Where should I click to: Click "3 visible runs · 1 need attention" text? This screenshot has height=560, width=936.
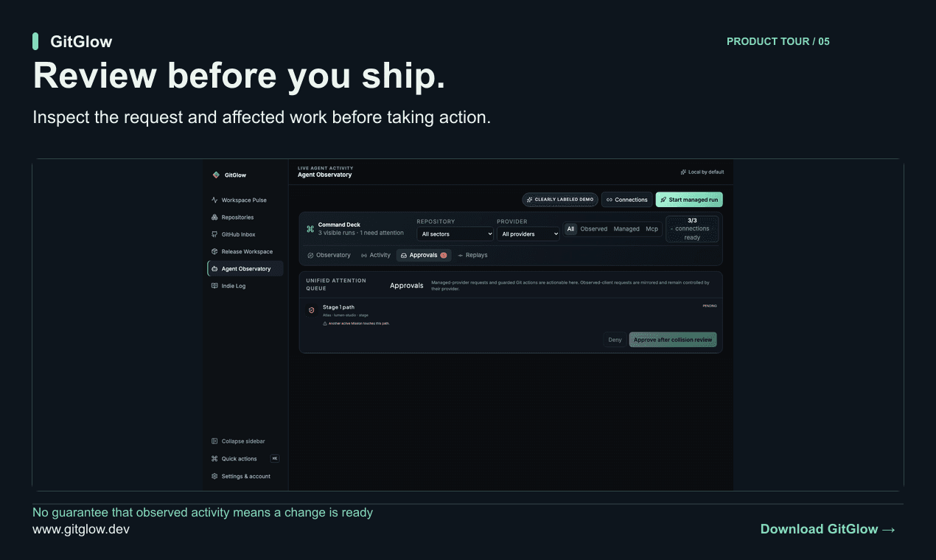coord(361,233)
